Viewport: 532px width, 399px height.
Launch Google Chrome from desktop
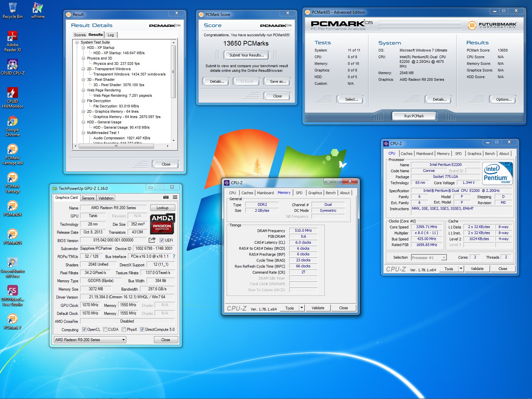[13, 126]
